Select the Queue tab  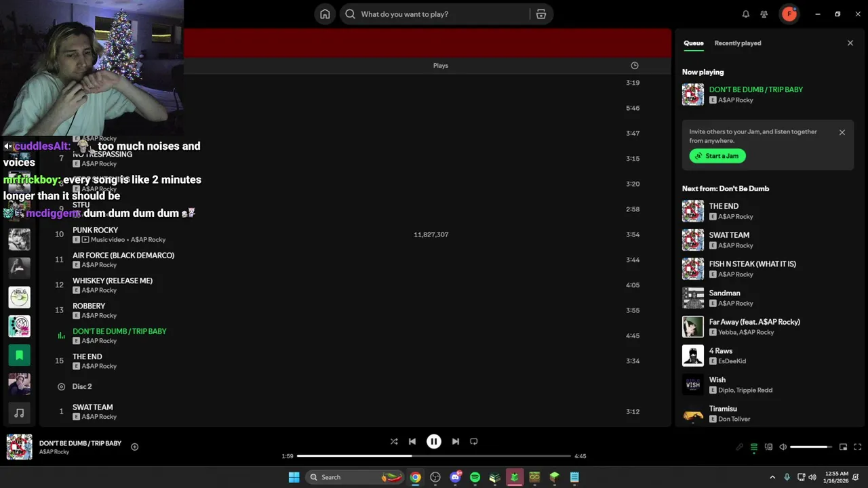[x=693, y=43]
